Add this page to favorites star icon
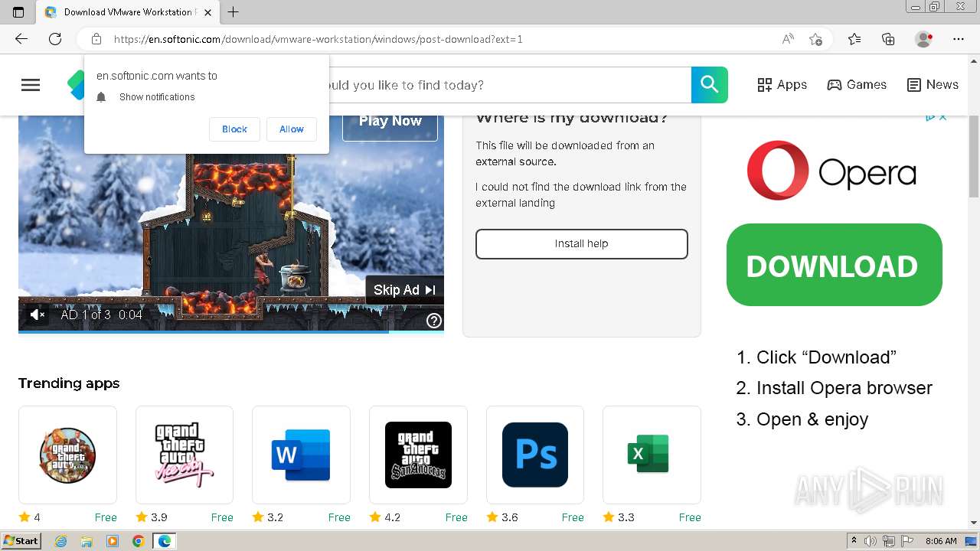980x551 pixels. click(816, 39)
